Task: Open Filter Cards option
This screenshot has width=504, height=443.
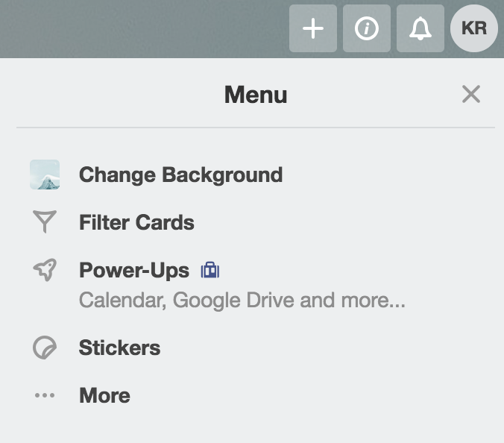Action: (136, 222)
